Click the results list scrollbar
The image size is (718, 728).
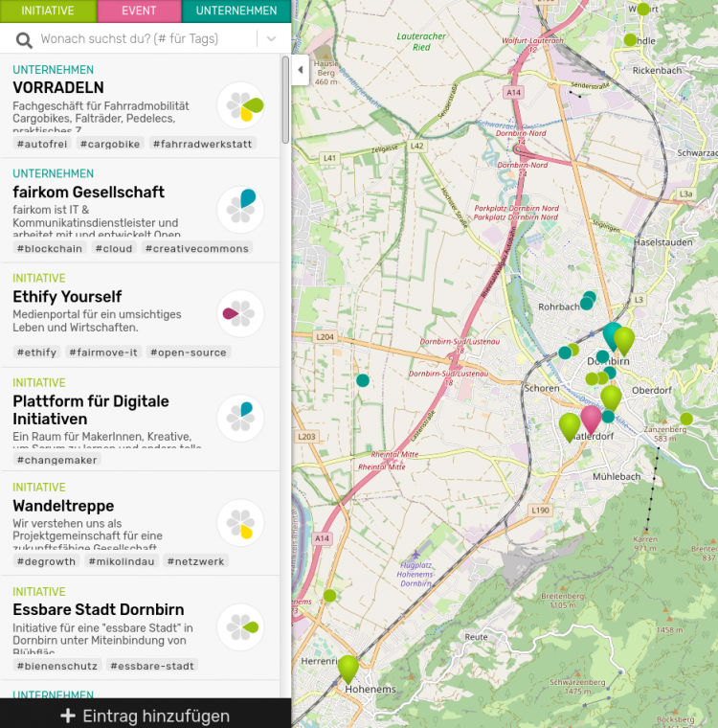tap(285, 101)
